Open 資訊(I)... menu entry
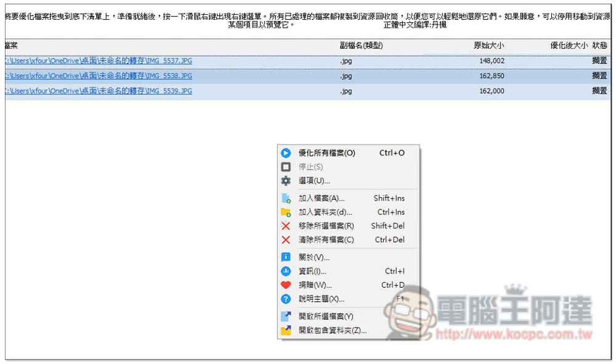This screenshot has width=616, height=364. [349, 271]
